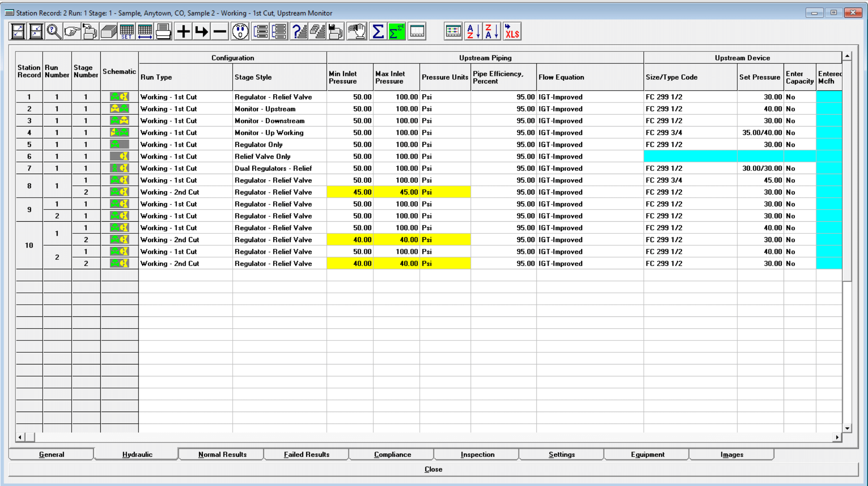868x486 pixels.
Task: Click the stacked pages icon
Action: (x=108, y=32)
